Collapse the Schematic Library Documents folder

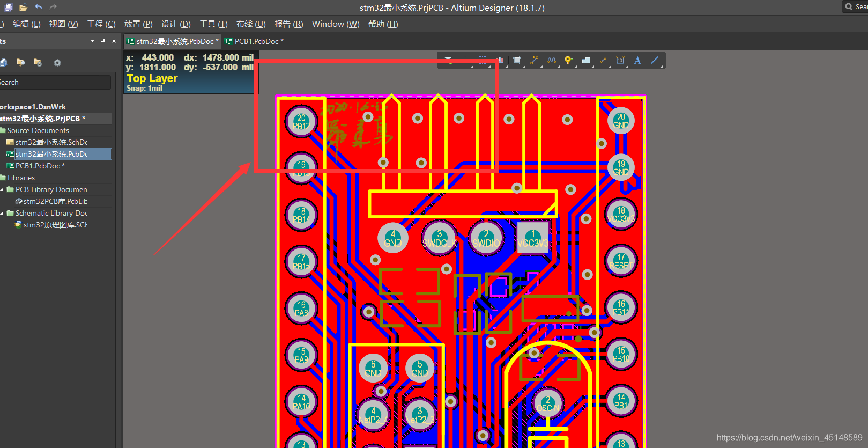pyautogui.click(x=2, y=213)
